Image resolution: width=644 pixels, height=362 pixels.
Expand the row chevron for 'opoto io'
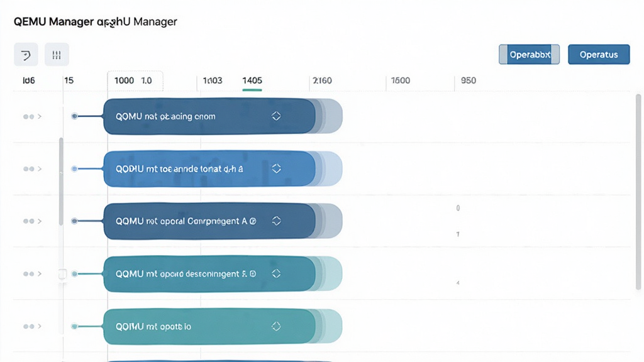point(40,326)
